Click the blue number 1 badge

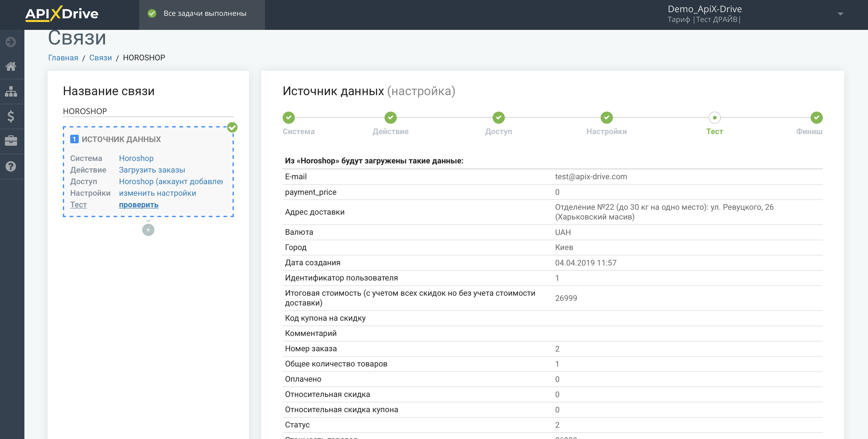click(x=74, y=139)
